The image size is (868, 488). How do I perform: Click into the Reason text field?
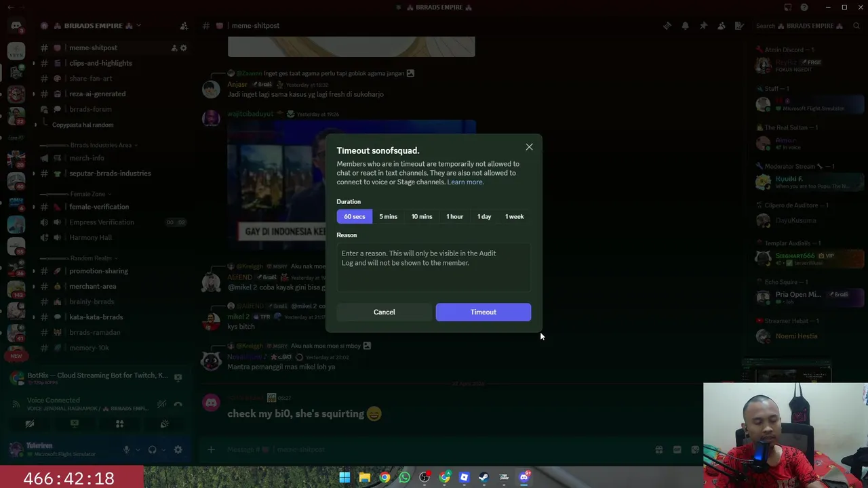tap(434, 267)
